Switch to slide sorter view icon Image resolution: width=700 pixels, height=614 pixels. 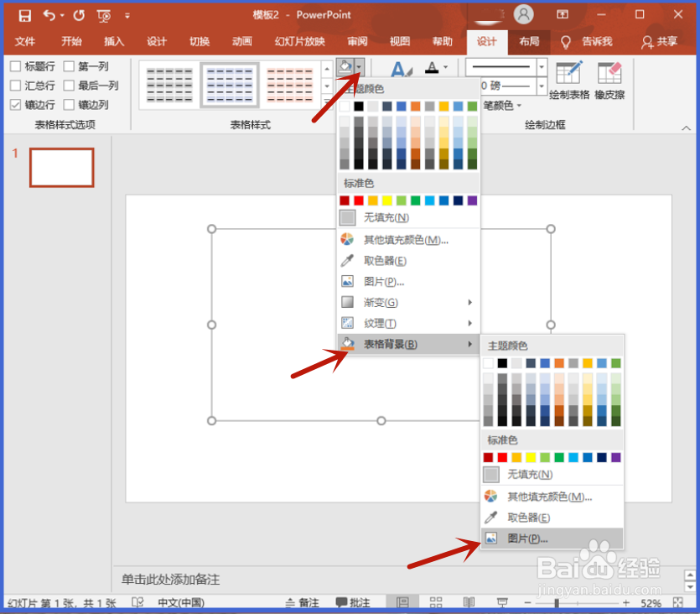coord(436,603)
